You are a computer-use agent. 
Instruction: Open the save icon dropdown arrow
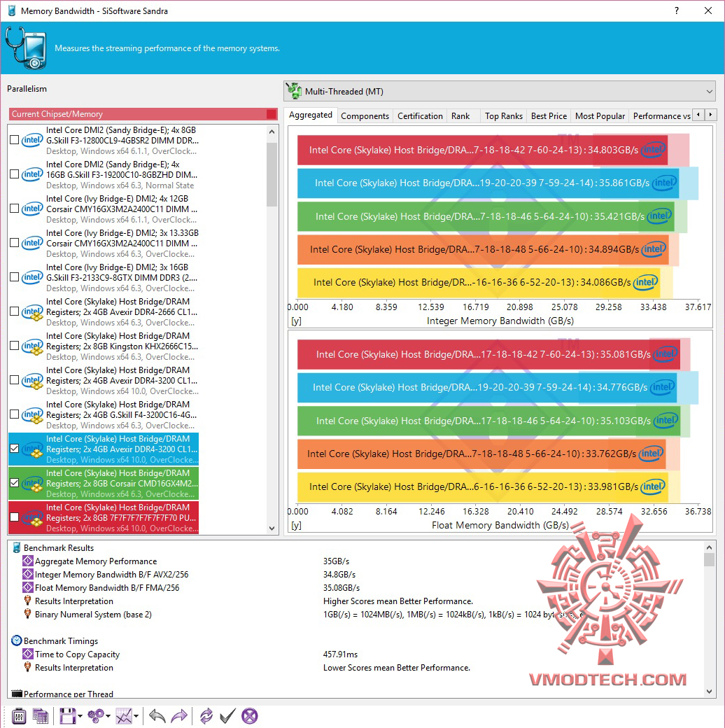80,716
